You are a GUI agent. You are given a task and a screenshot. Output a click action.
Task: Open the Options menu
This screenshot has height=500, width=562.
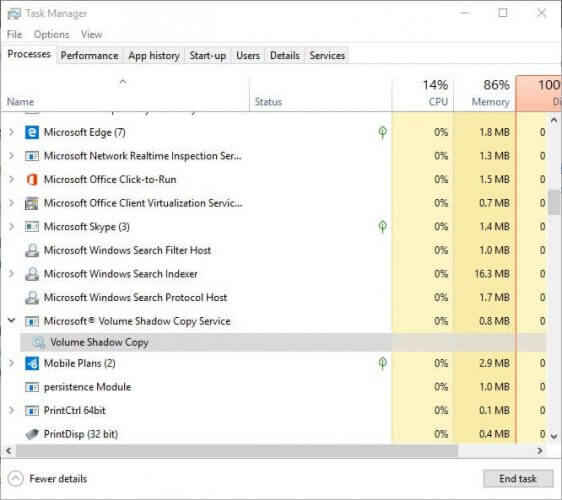pyautogui.click(x=51, y=34)
